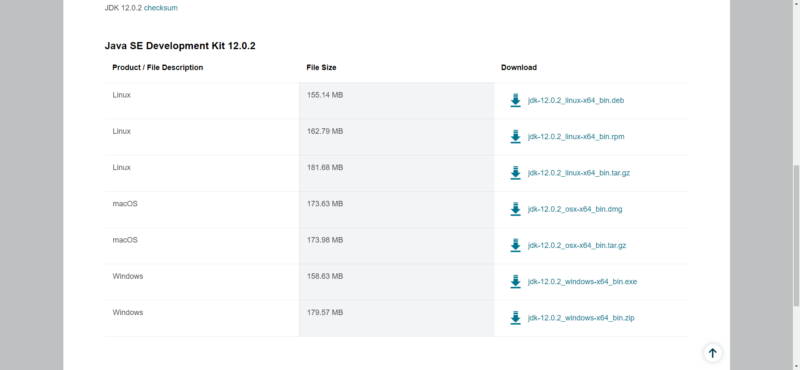Download jdk-12.0.2_windows-x64_bin.exe link
The height and width of the screenshot is (370, 800).
click(582, 282)
